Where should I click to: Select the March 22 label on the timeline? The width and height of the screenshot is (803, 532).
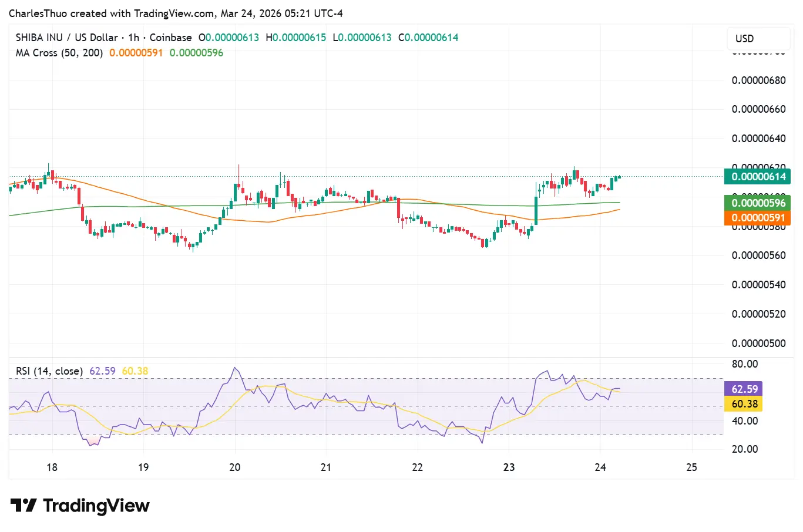[417, 467]
